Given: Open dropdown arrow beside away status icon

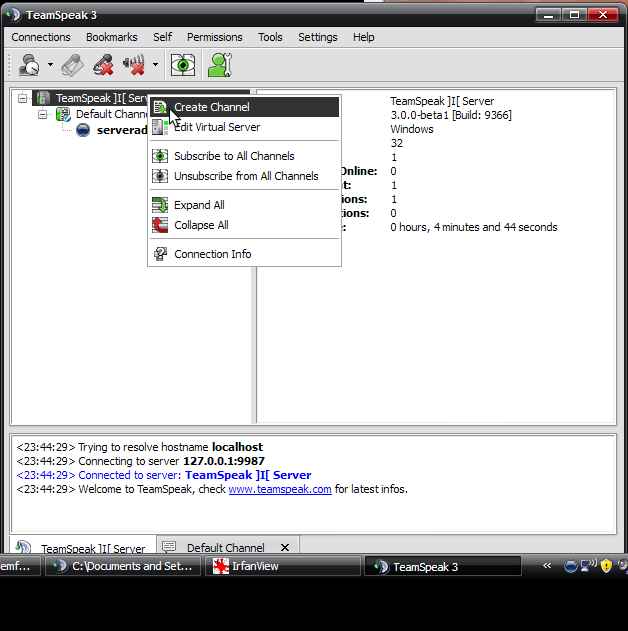Looking at the screenshot, I should click(x=50, y=64).
